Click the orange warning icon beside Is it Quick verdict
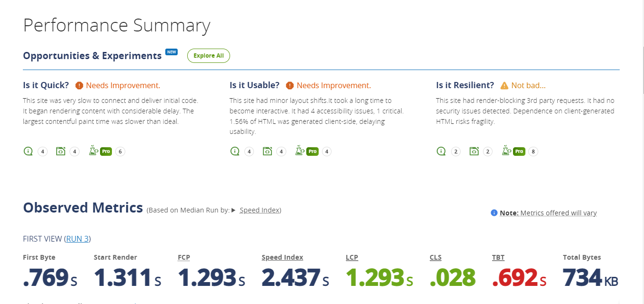 pyautogui.click(x=79, y=85)
